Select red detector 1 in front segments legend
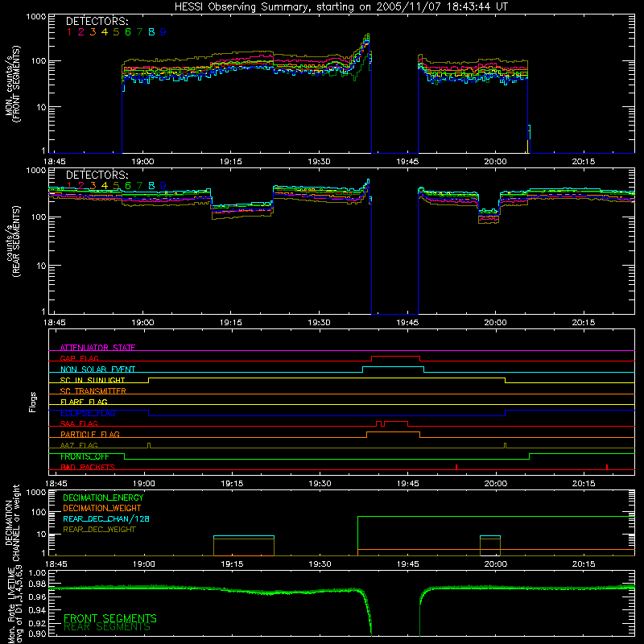The height and width of the screenshot is (644, 644). 69,32
